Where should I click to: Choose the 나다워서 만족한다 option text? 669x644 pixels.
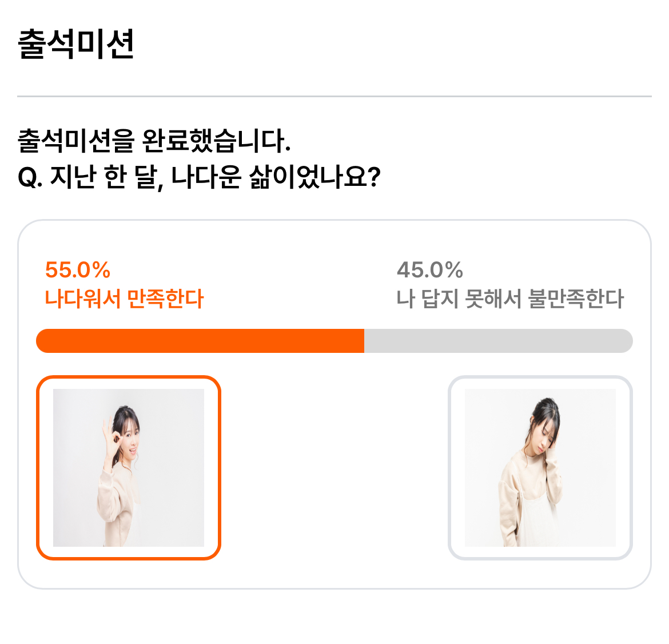(124, 299)
